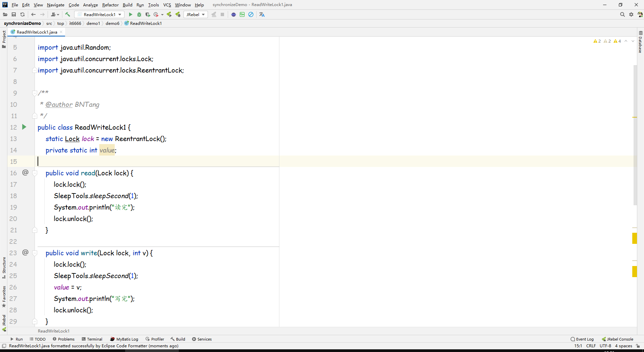Click the UTF-8 encoding in status bar
Viewport: 644px width, 352px height.
[x=605, y=346]
